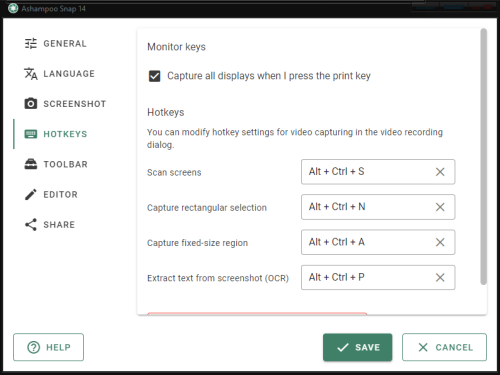Clear the Scan screens hotkey
Screen dimensions: 500x375
(440, 172)
